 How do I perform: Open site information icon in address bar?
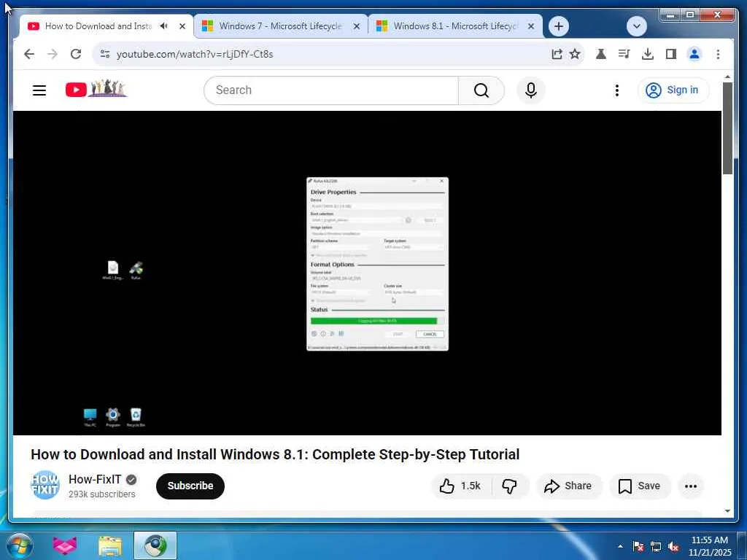click(105, 54)
